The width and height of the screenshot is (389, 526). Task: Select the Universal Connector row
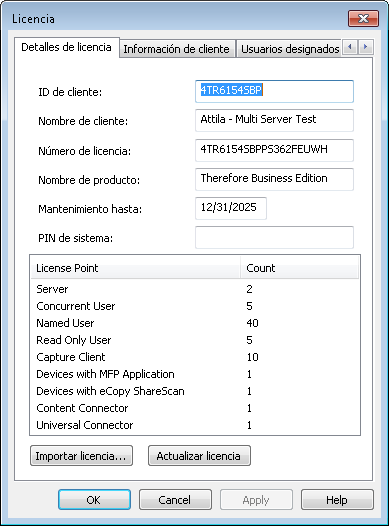(x=195, y=425)
